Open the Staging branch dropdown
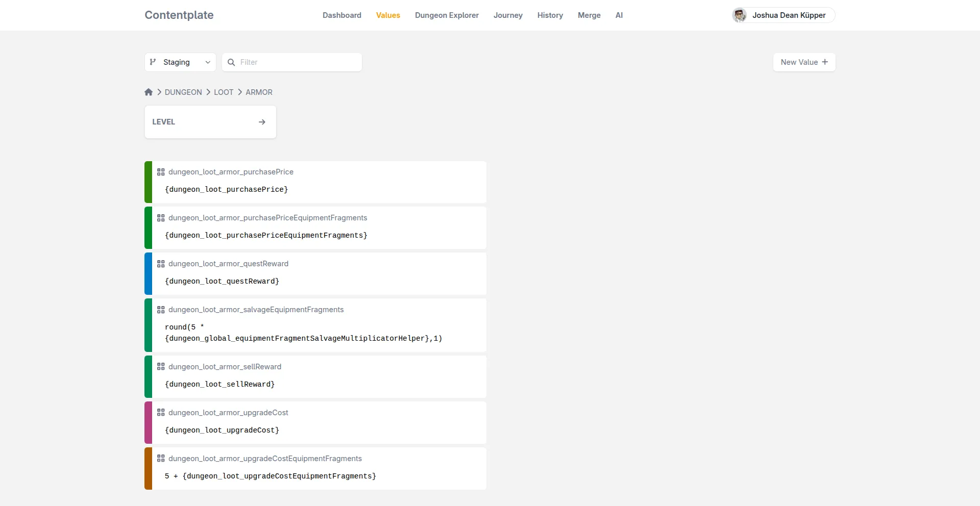 click(x=180, y=62)
